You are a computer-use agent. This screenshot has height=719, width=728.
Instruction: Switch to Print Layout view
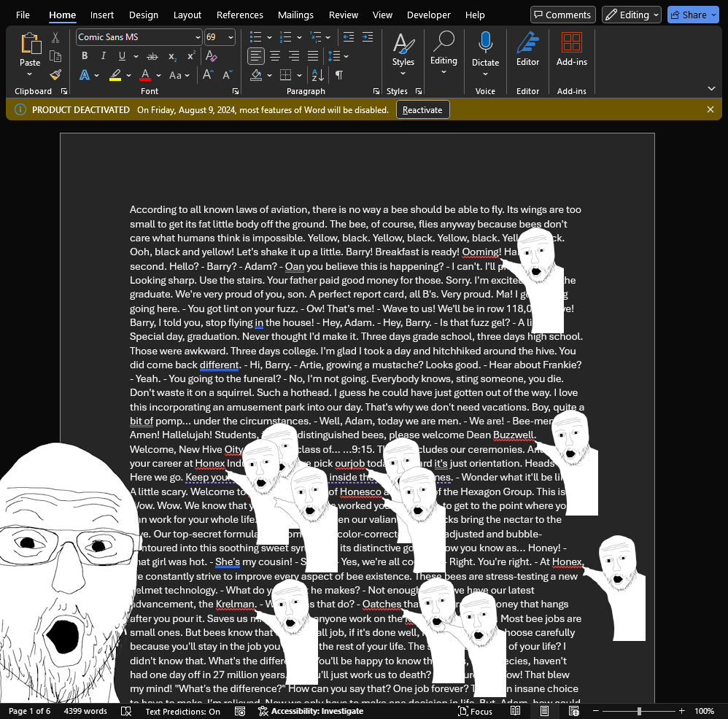[x=545, y=711]
